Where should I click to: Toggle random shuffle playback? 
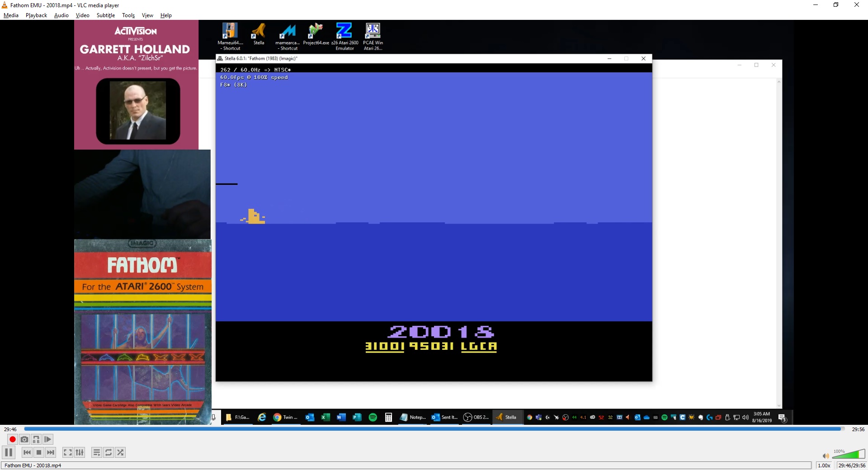pos(120,452)
